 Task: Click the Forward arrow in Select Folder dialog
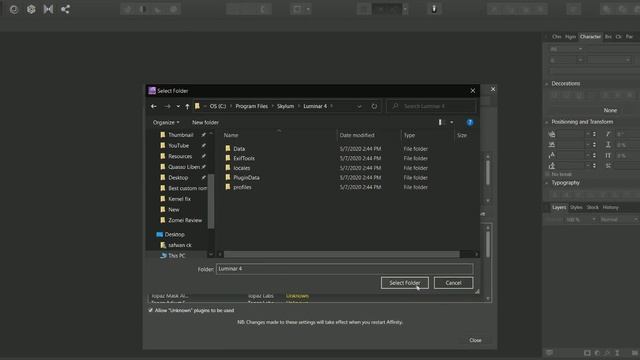click(167, 106)
